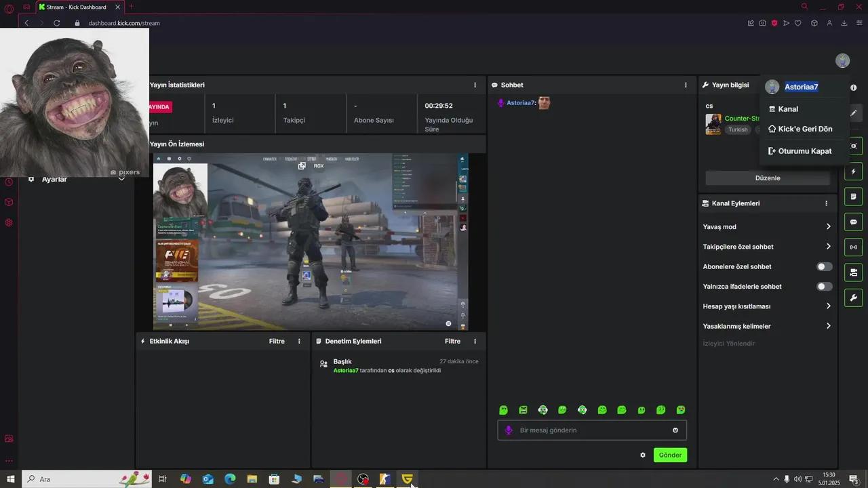The image size is (868, 488).
Task: Open the Kanal Eylemleri three-dot menu
Action: point(826,203)
